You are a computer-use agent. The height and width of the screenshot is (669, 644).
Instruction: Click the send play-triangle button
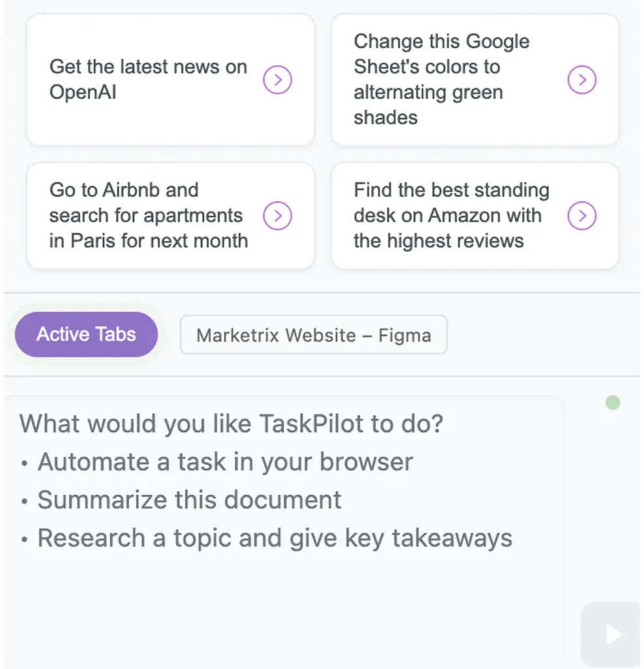tap(613, 634)
